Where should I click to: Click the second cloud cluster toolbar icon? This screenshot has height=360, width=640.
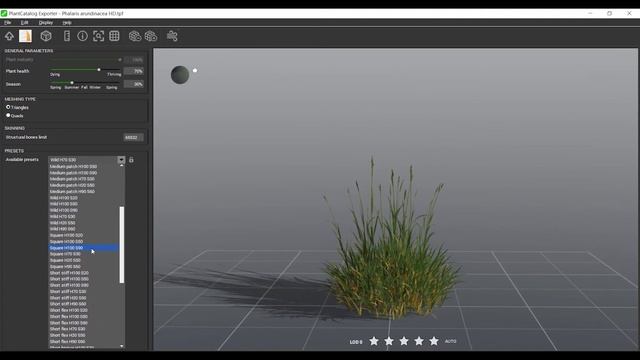[151, 36]
